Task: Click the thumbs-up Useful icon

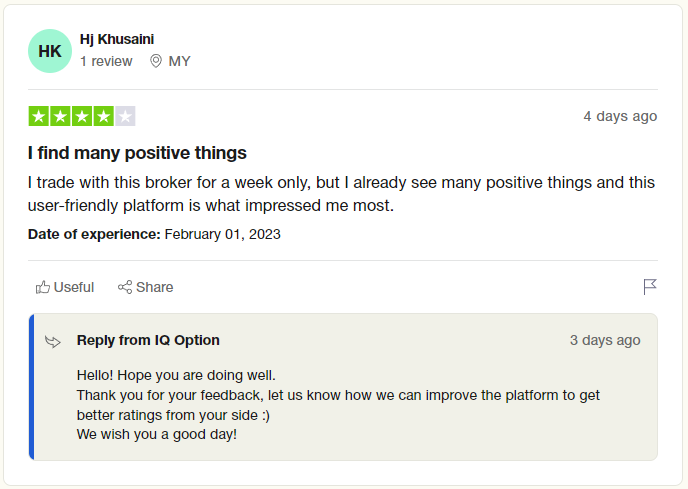Action: pos(43,287)
